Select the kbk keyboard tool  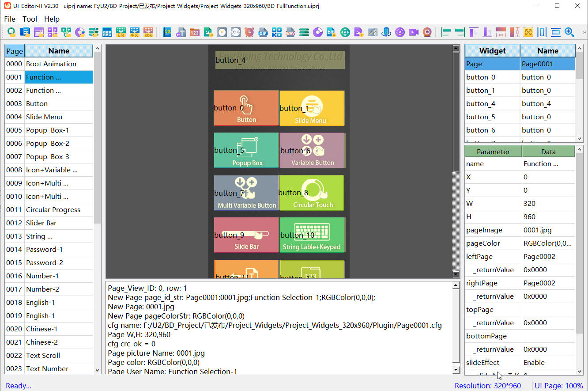click(x=148, y=32)
